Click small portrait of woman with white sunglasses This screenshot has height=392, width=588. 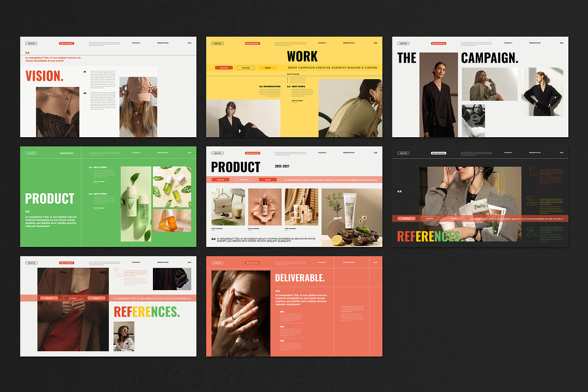click(x=124, y=336)
